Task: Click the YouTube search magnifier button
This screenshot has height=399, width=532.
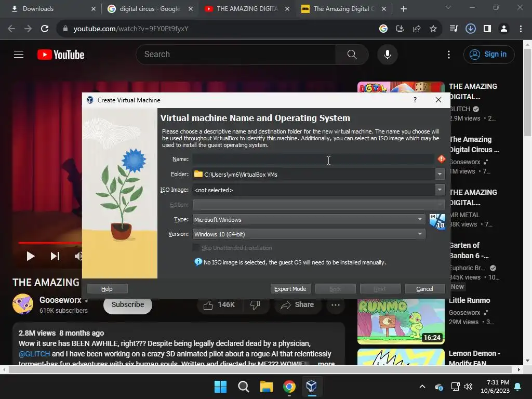Action: point(352,54)
